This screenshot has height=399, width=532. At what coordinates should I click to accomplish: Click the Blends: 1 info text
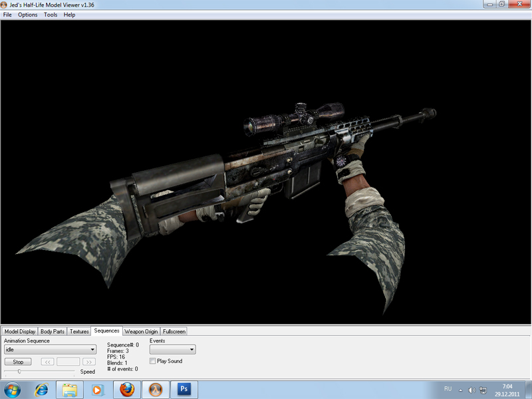[x=117, y=363]
